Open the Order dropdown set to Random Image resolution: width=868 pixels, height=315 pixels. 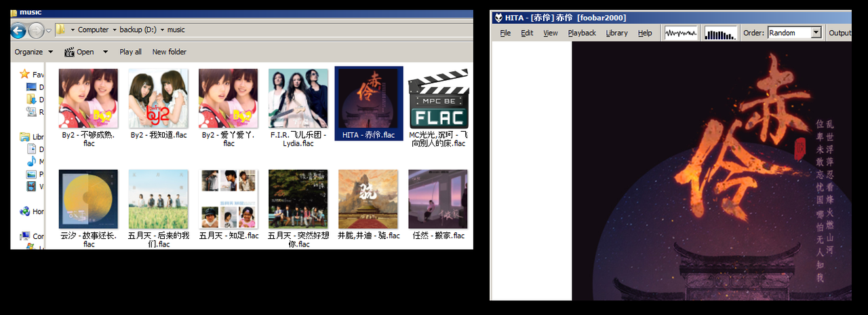(794, 33)
